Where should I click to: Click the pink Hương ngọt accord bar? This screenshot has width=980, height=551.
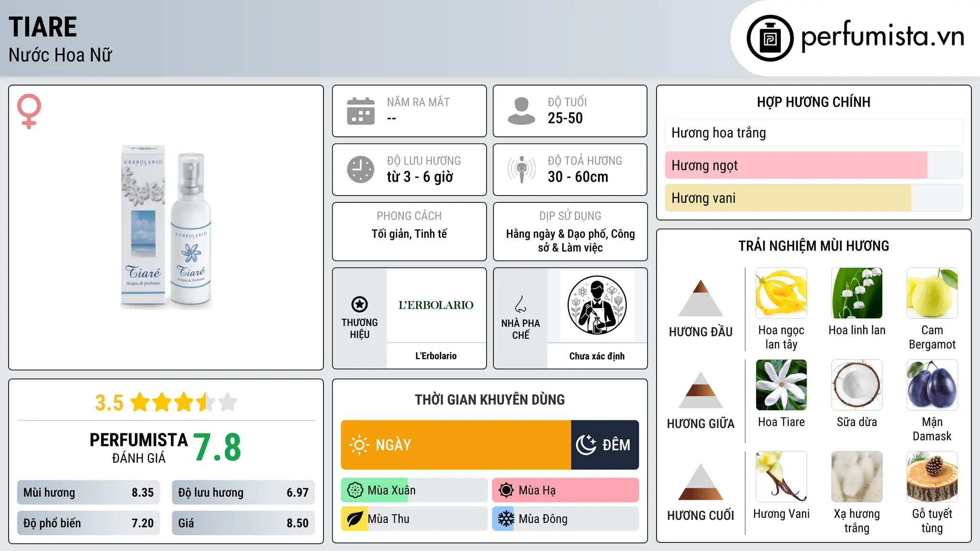click(814, 165)
